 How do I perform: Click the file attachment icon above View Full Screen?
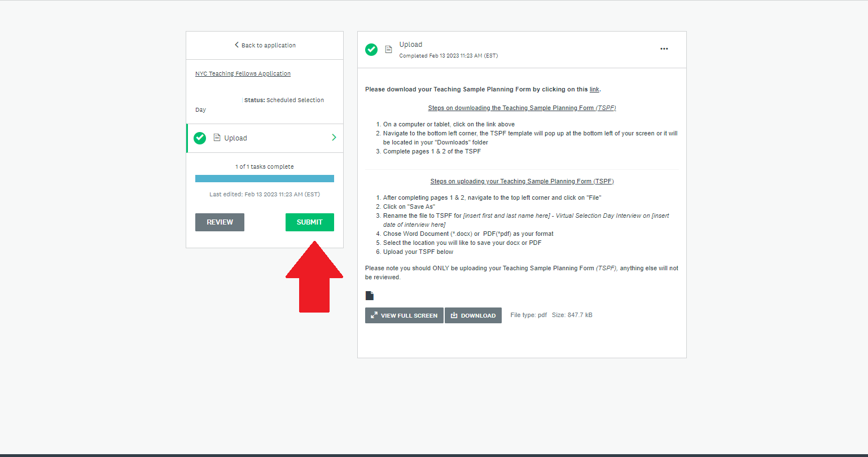(x=370, y=295)
